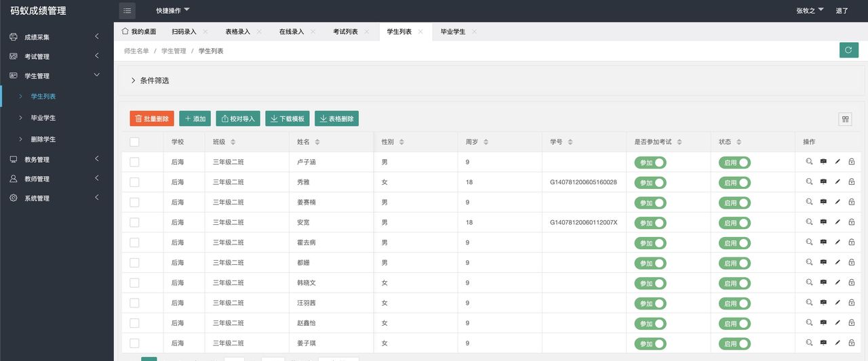Image resolution: width=868 pixels, height=361 pixels.
Task: Close the 扫码录入 tab
Action: click(x=205, y=32)
